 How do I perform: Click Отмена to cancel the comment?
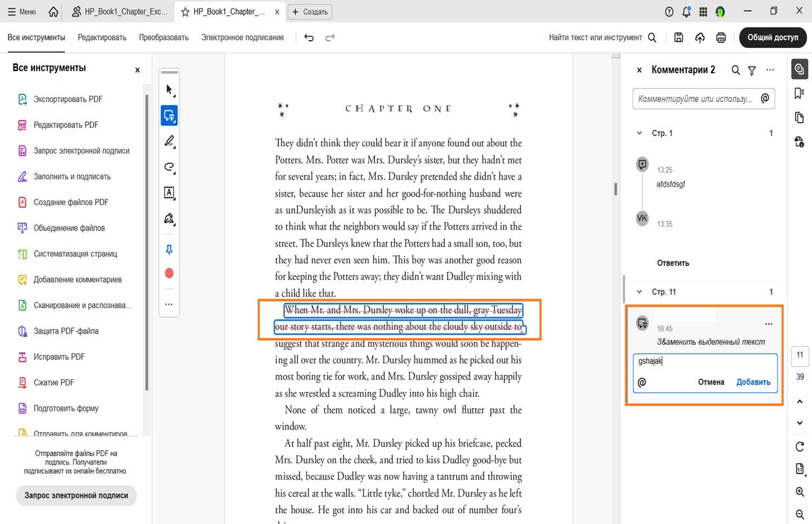pos(710,382)
